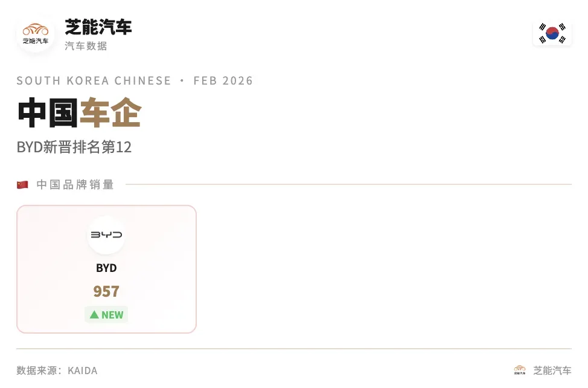Screen dimensions: 588x388
Task: Click the small footer 芝能汽车 logo icon
Action: point(520,370)
